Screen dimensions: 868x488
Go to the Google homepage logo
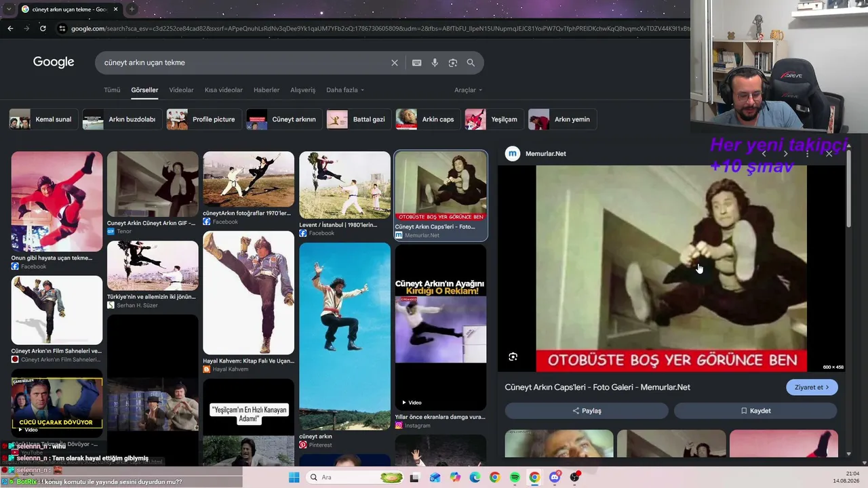pyautogui.click(x=54, y=62)
